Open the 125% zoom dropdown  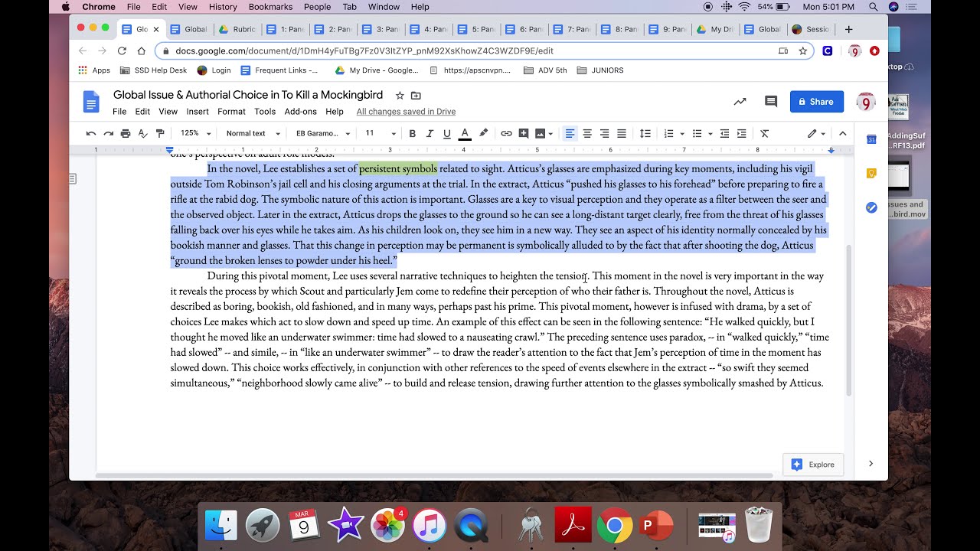pyautogui.click(x=195, y=133)
